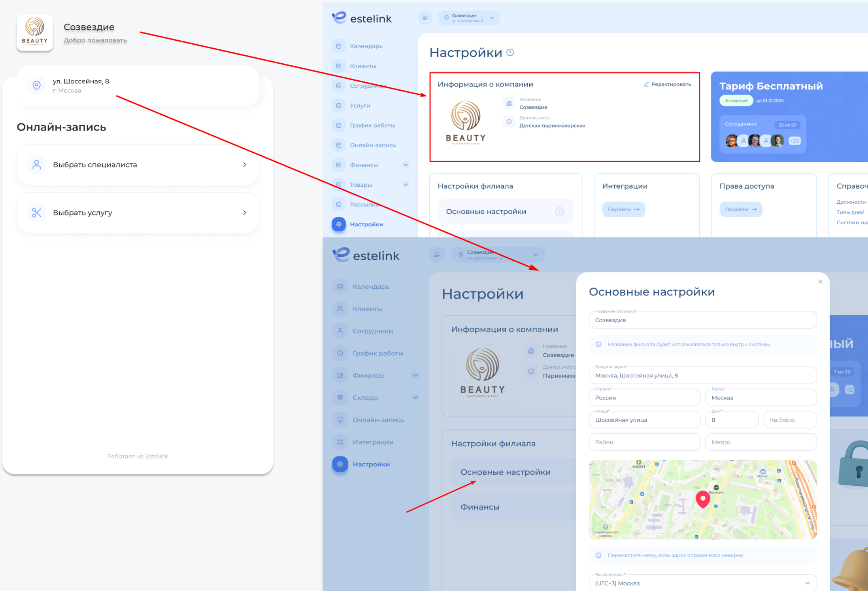Click Перейти button under Интеграции
This screenshot has height=591, width=868.
click(x=624, y=209)
